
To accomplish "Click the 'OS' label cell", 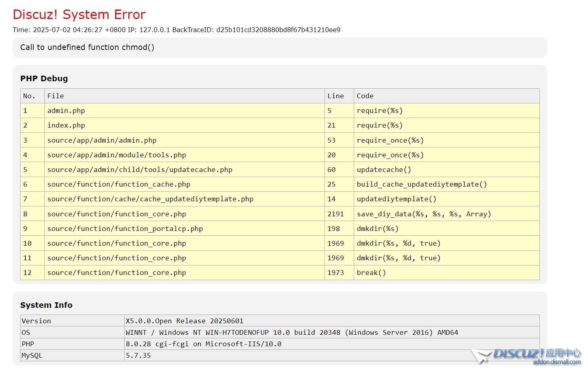I will [x=72, y=332].
